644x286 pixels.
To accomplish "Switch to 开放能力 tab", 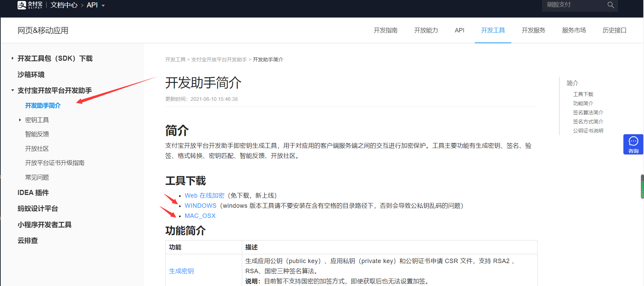I will pos(426,30).
